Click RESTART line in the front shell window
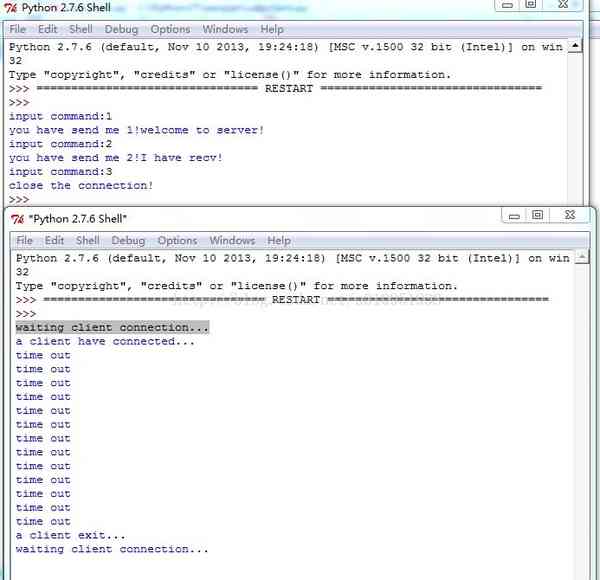The height and width of the screenshot is (580, 600). pos(282,300)
